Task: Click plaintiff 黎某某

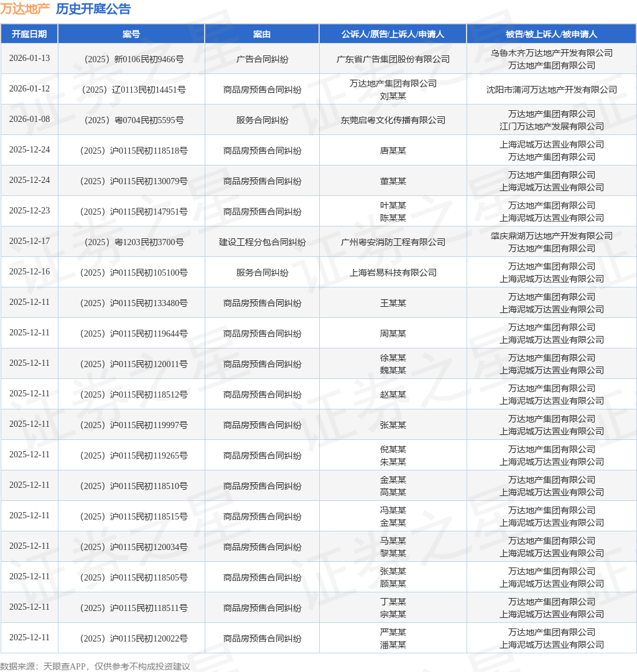Action: tap(393, 553)
